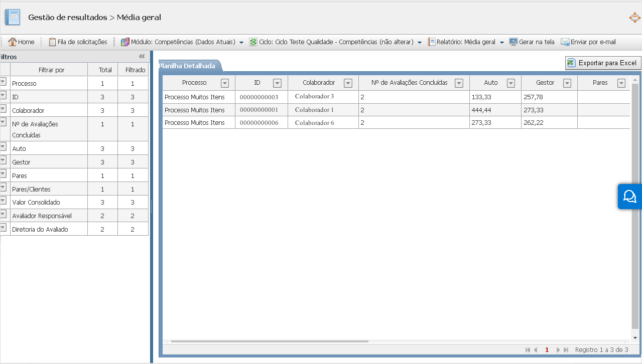
Task: Click the Home icon in toolbar
Action: [x=13, y=42]
